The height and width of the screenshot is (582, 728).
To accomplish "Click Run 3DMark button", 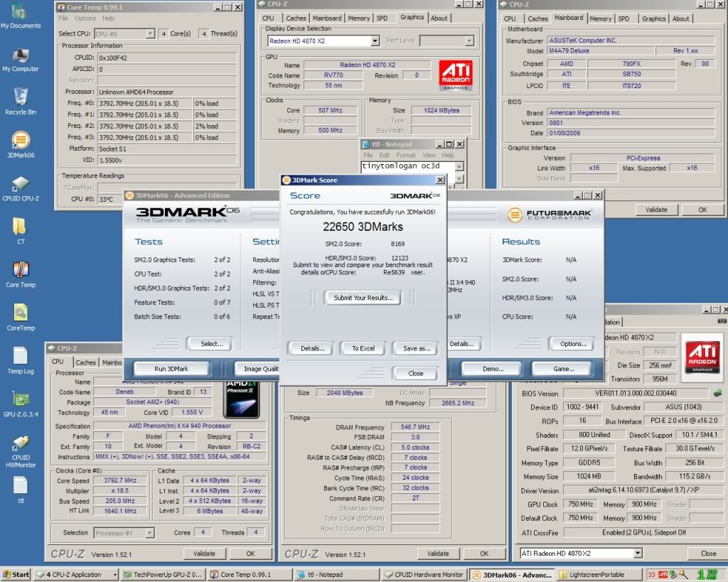I will (171, 369).
